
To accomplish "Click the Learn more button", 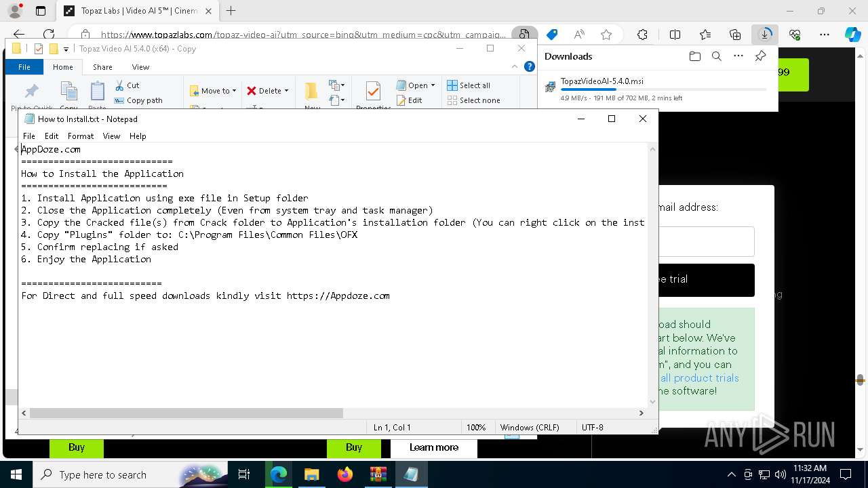I will pyautogui.click(x=434, y=447).
